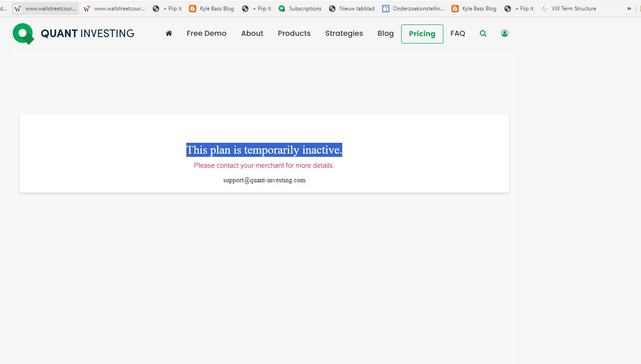Open the site search magnifier icon

(483, 34)
